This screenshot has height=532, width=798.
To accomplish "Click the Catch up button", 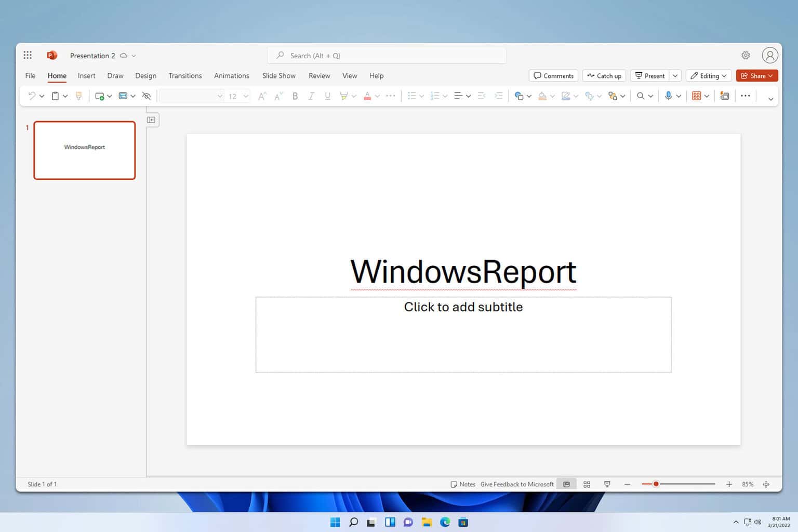I will tap(604, 76).
